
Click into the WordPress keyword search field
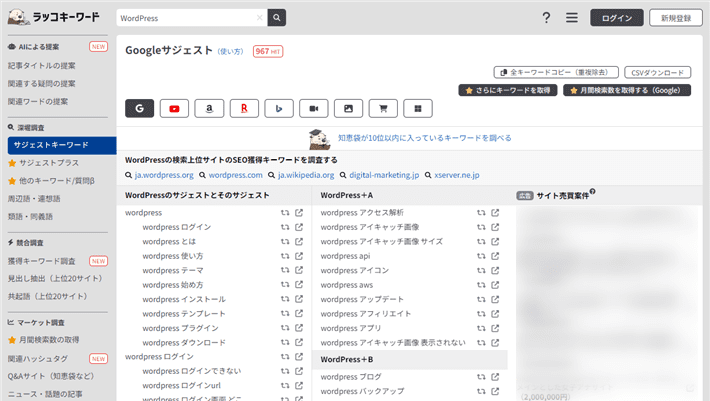[185, 18]
